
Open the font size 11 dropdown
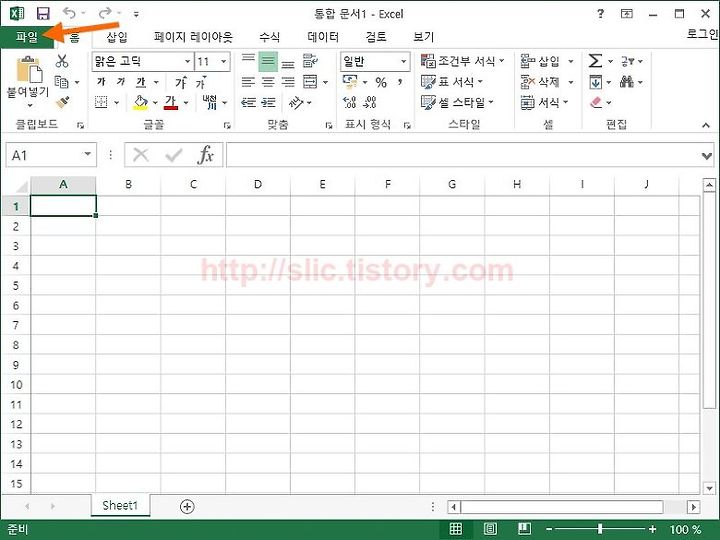pyautogui.click(x=224, y=61)
